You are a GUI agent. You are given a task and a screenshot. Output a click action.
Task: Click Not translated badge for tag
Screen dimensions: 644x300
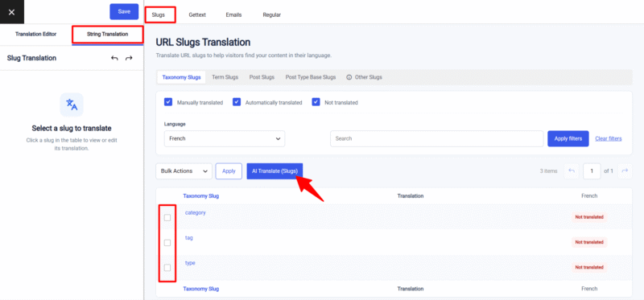(589, 242)
